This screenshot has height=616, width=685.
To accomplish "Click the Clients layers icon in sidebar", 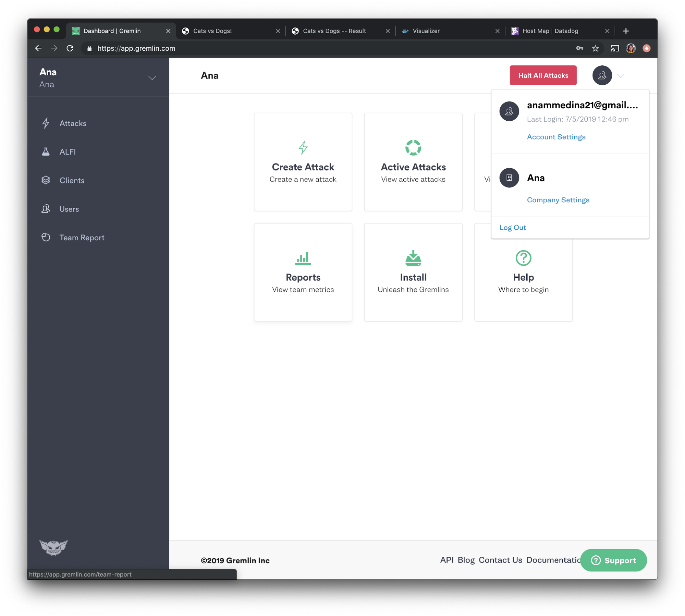I will pos(46,180).
